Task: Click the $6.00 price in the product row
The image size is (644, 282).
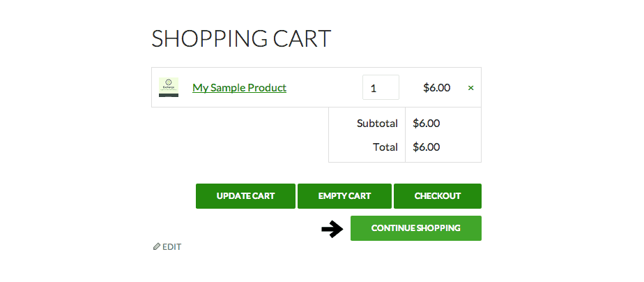Action: pyautogui.click(x=436, y=87)
